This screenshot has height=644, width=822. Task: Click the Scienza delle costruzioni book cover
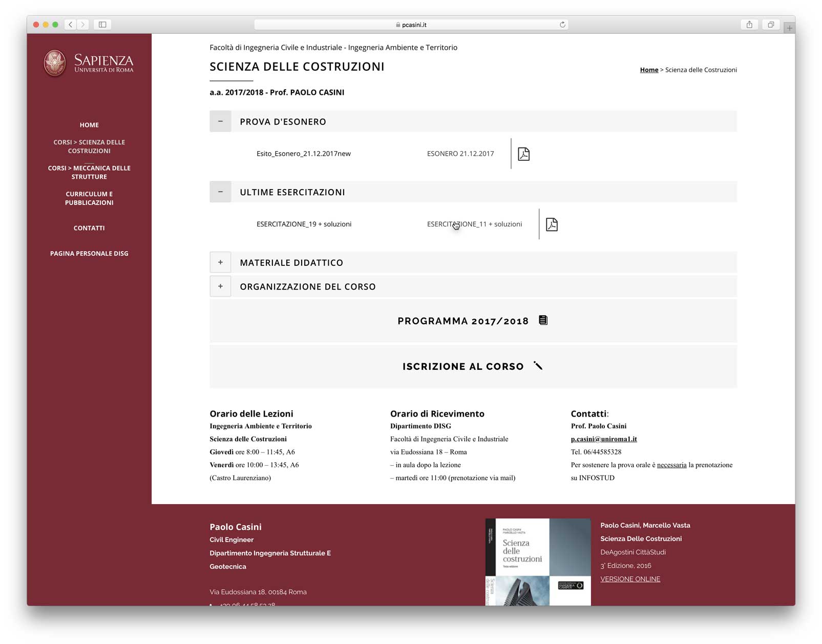pyautogui.click(x=538, y=562)
